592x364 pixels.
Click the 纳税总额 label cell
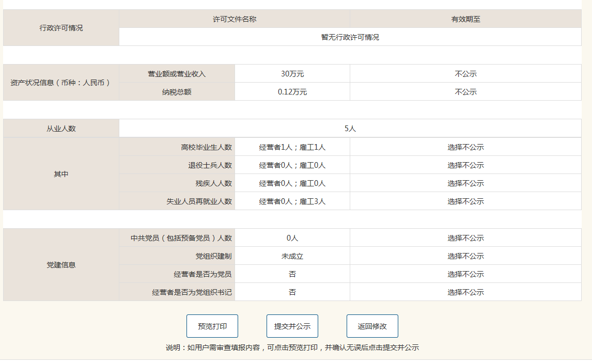177,92
